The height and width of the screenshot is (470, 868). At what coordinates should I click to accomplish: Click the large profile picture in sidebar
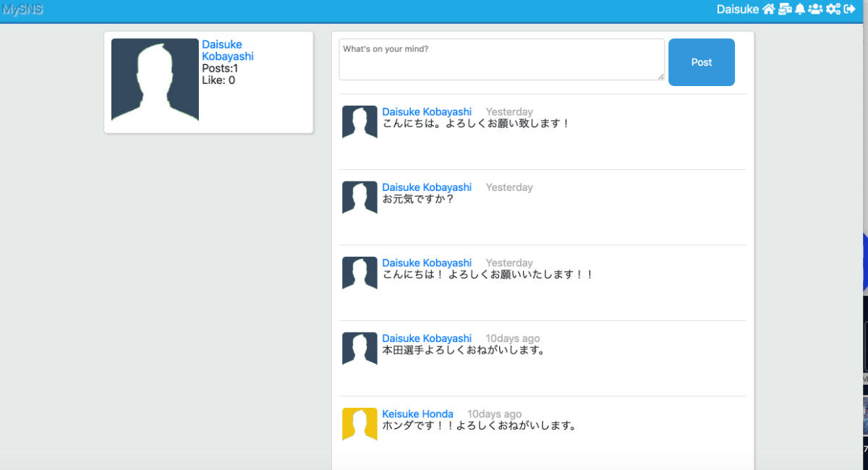point(155,80)
